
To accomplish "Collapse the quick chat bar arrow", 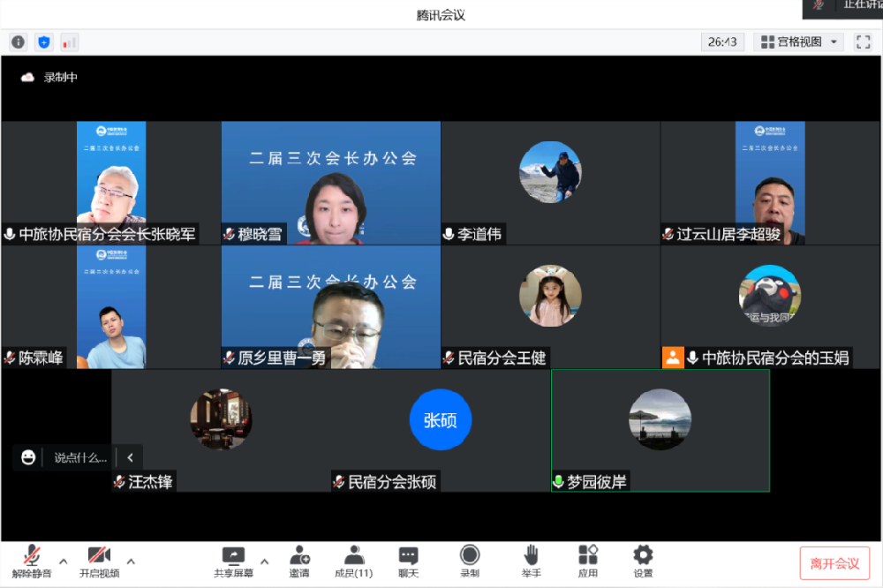I will click(x=130, y=457).
